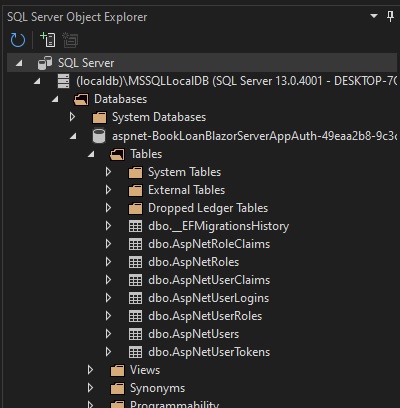Click the System Databases folder icon
Viewport: 400px width, 408px height.
click(x=99, y=117)
